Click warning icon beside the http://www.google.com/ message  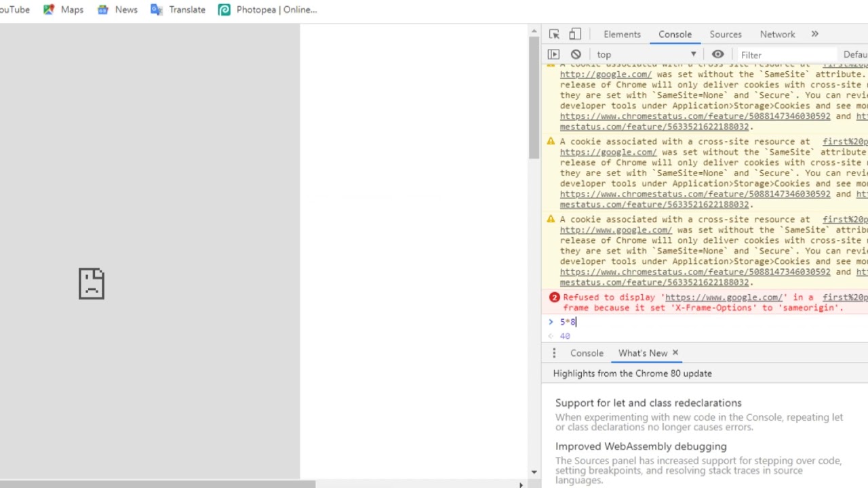coord(551,220)
